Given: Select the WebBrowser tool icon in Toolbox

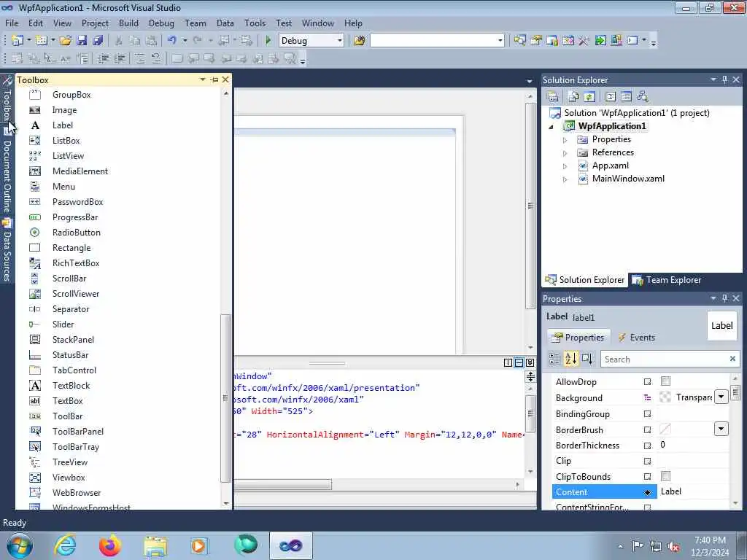Looking at the screenshot, I should click(x=35, y=493).
